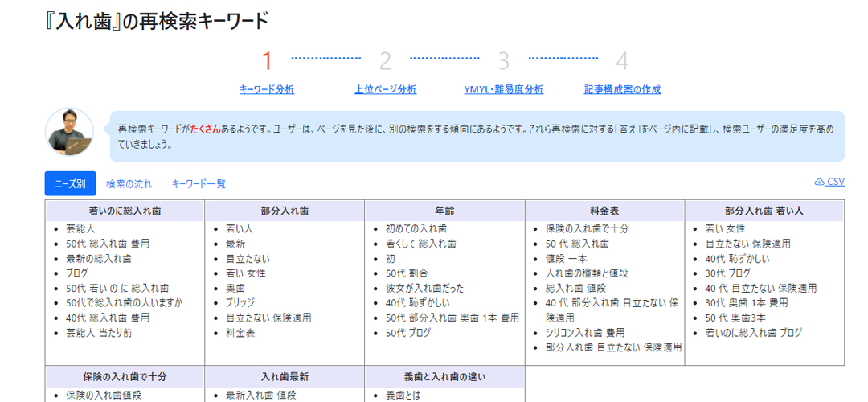Select step number 3 in the progress indicator
The width and height of the screenshot is (868, 402).
click(x=504, y=60)
